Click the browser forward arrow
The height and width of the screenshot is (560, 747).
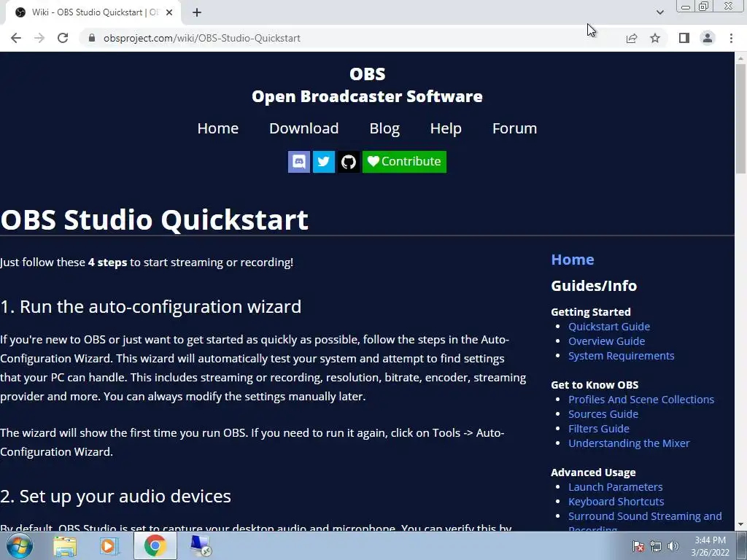39,38
